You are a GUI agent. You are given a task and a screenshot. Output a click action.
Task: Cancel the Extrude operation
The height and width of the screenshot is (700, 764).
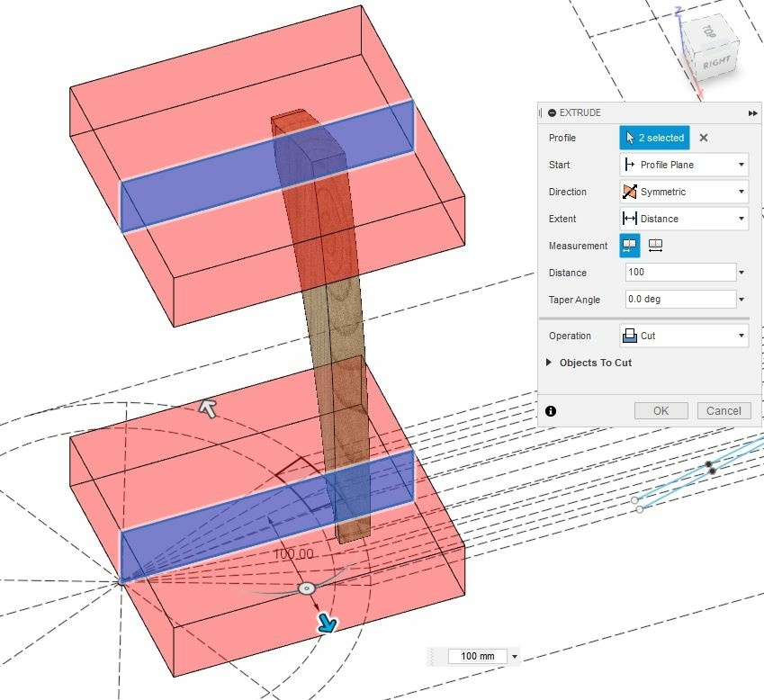(x=724, y=410)
